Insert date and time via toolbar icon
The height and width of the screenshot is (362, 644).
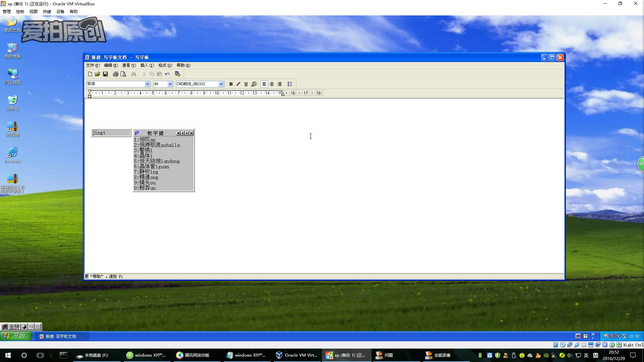click(177, 74)
